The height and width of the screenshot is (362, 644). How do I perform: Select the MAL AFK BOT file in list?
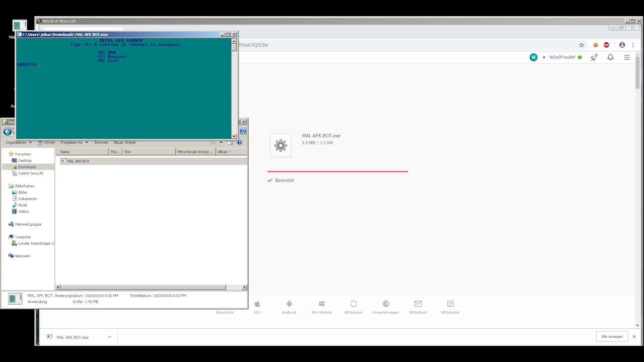click(x=153, y=161)
